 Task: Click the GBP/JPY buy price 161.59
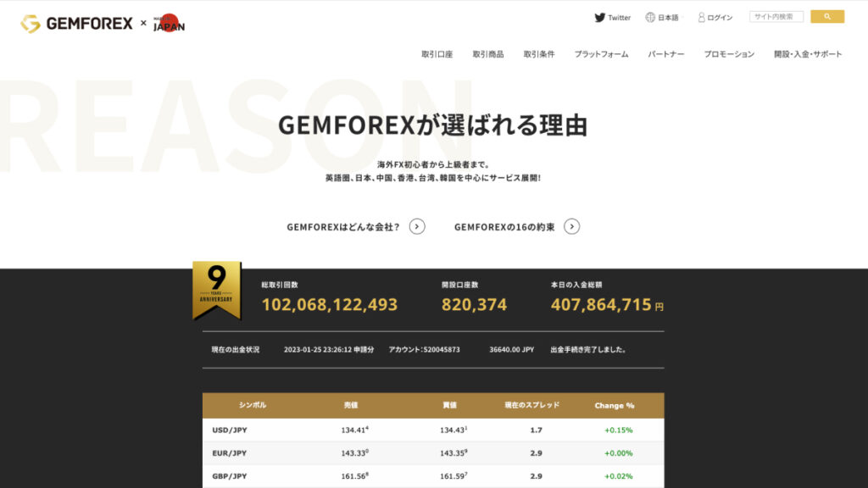[454, 476]
